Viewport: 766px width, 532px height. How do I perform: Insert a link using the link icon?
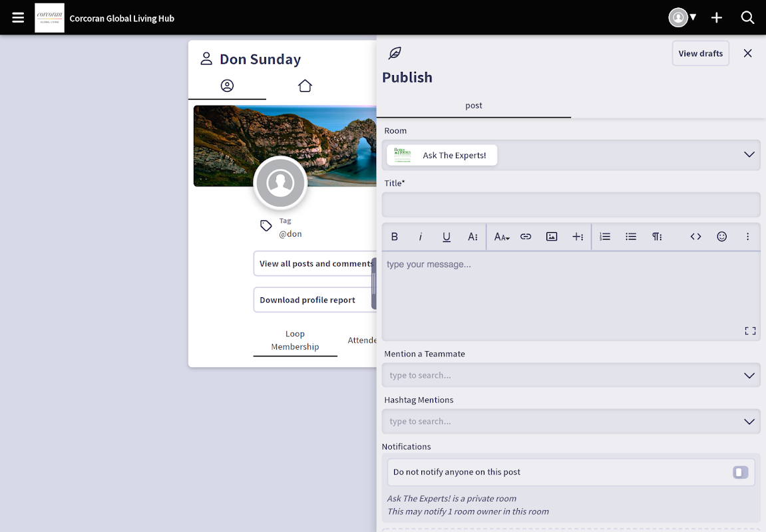click(526, 237)
